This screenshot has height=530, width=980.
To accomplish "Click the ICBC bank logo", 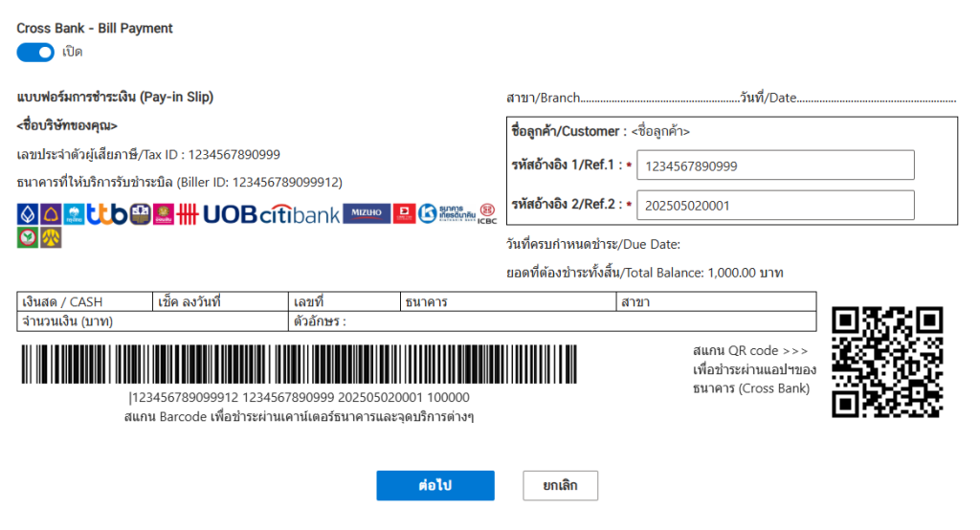I will tap(487, 213).
